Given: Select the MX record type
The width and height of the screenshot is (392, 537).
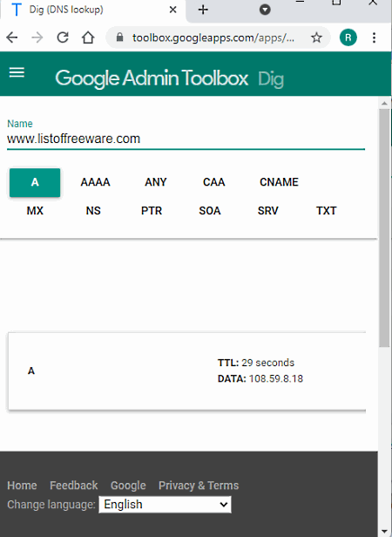Looking at the screenshot, I should [x=35, y=211].
